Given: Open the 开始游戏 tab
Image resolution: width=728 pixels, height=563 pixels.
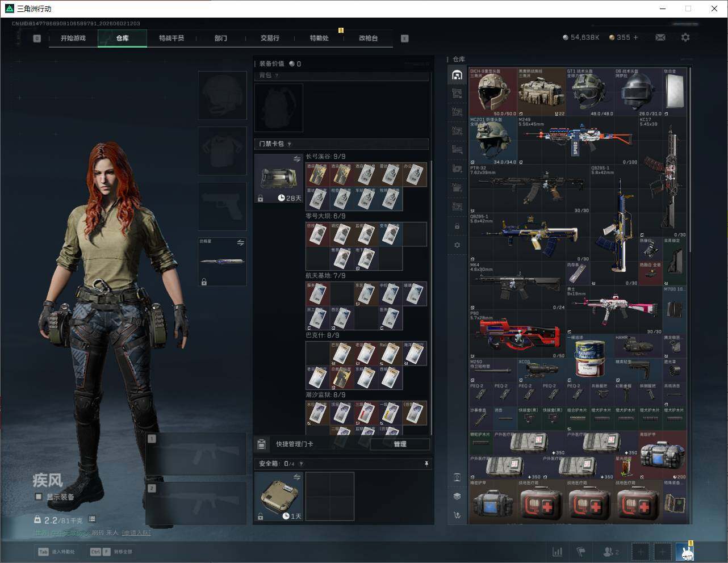Looking at the screenshot, I should coord(73,38).
